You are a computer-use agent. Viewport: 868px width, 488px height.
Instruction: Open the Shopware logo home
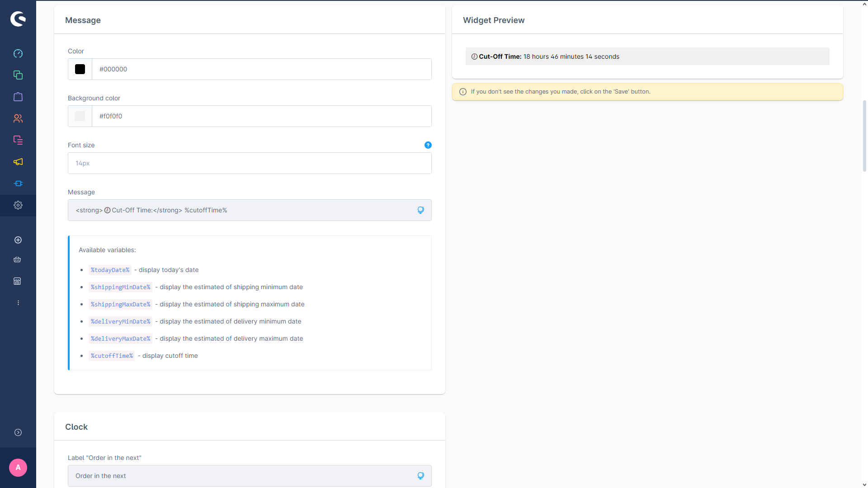pos(18,19)
